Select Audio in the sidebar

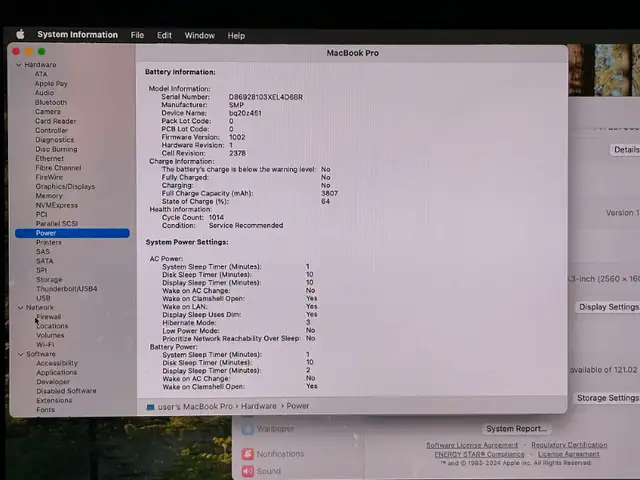[44, 93]
